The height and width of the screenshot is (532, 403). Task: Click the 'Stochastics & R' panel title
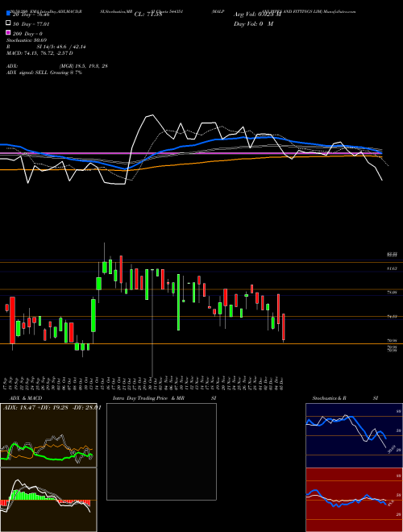330,398
